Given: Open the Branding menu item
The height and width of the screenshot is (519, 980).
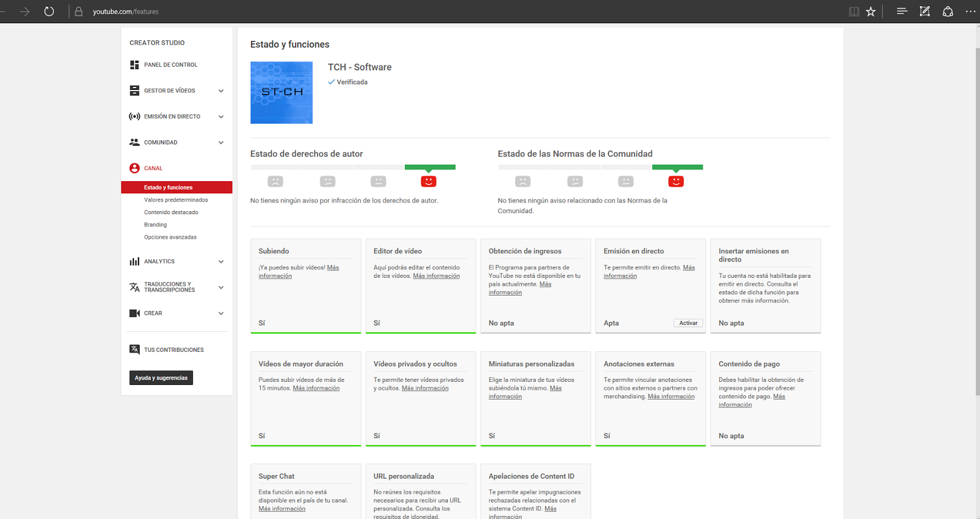Looking at the screenshot, I should 155,225.
